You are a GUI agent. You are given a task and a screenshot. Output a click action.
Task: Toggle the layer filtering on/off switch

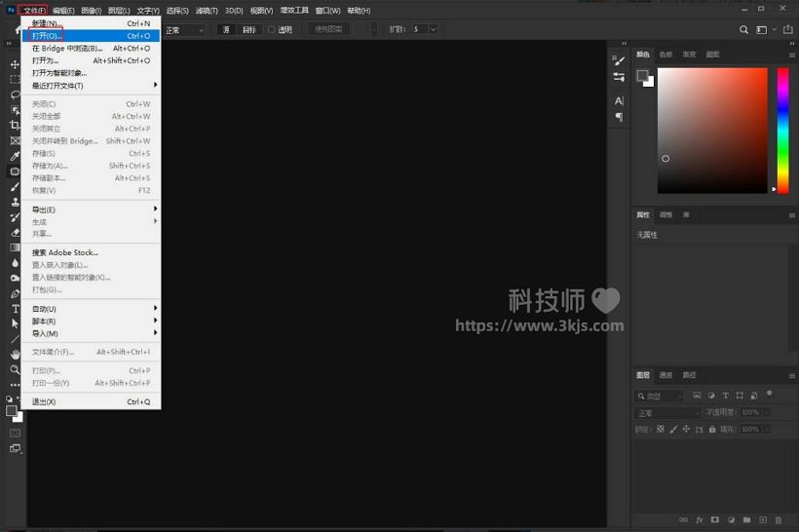[x=769, y=393]
